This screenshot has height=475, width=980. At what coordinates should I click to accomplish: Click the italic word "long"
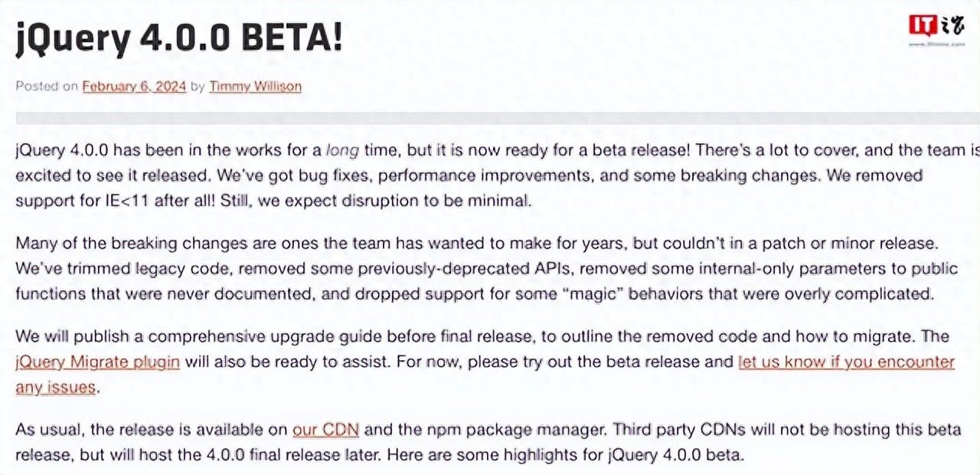(x=342, y=150)
